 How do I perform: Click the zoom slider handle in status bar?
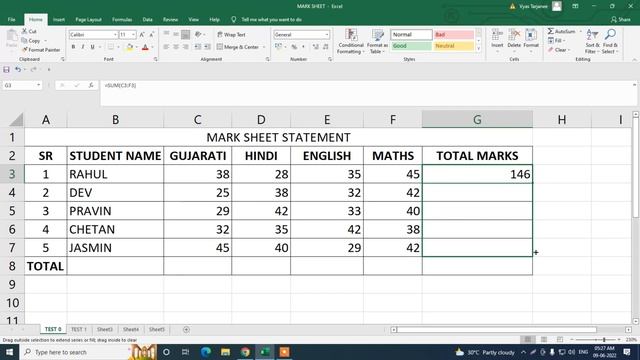[604, 340]
